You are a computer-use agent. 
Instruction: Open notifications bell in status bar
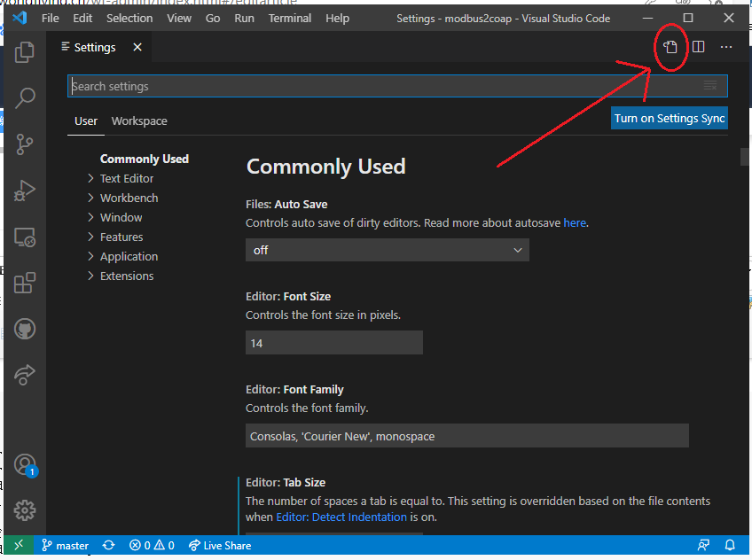[x=730, y=545]
